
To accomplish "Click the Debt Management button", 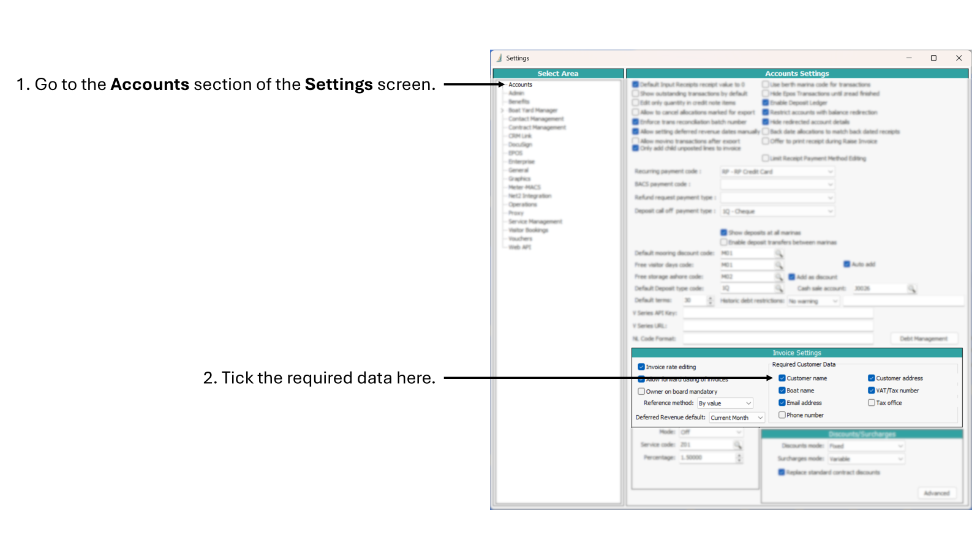I will point(924,339).
